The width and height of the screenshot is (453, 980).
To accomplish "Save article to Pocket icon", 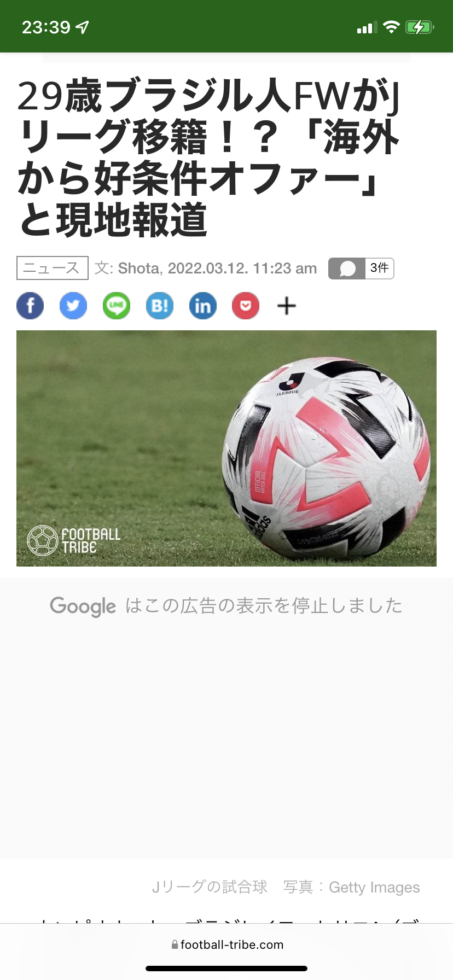I will tap(246, 306).
